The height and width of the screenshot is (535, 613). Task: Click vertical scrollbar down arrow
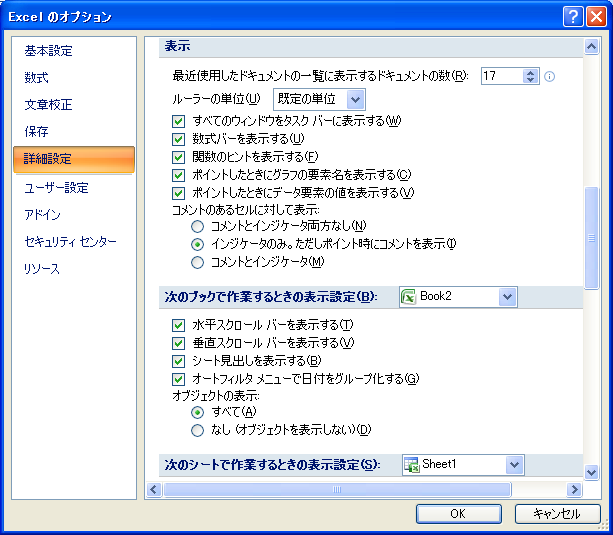click(591, 472)
